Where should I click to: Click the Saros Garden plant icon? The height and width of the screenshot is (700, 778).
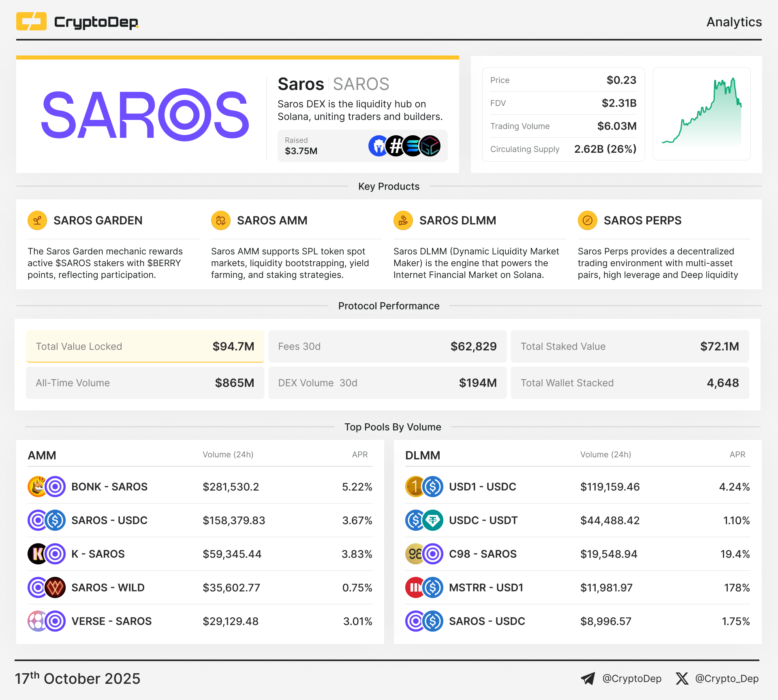point(37,220)
